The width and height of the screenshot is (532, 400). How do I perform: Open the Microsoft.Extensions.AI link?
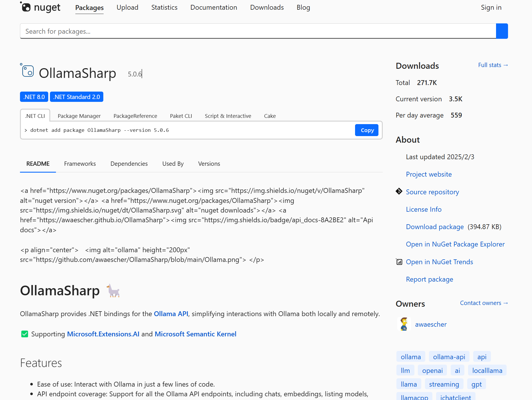pos(103,334)
